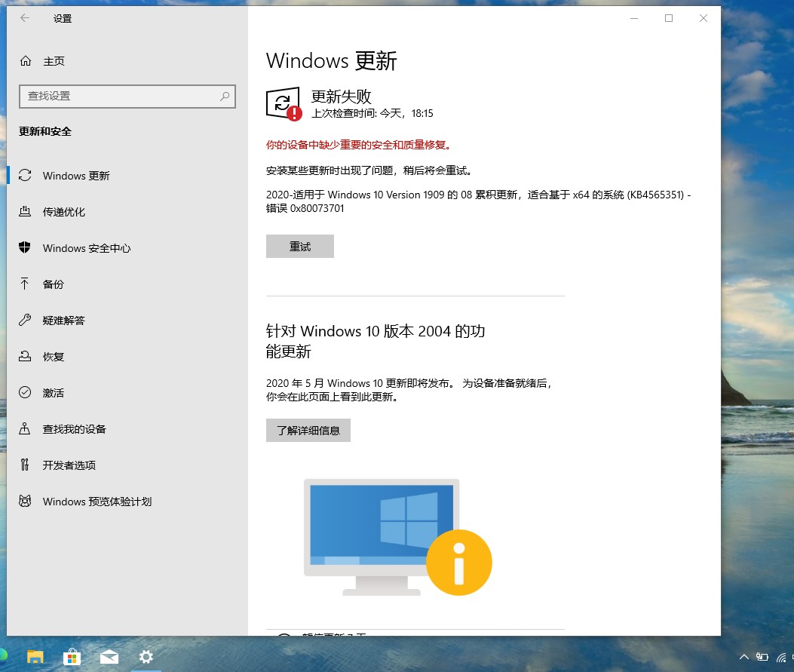Image resolution: width=794 pixels, height=672 pixels.
Task: Select 激活 in the sidebar
Action: click(x=54, y=393)
